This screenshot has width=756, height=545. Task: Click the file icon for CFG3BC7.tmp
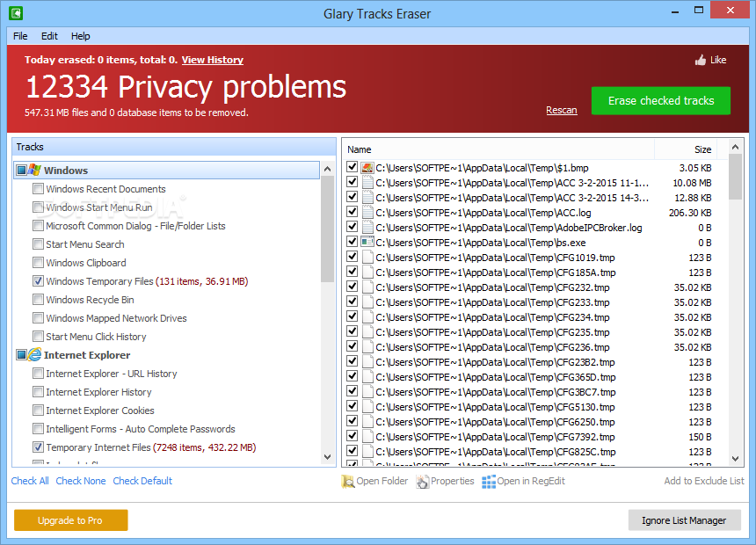tap(367, 392)
